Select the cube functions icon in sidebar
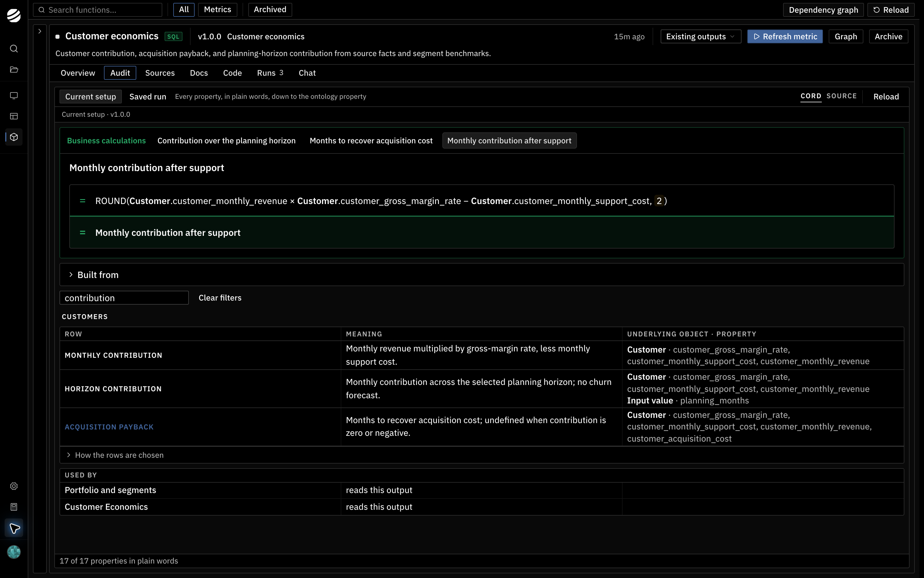Image resolution: width=924 pixels, height=578 pixels. (14, 137)
